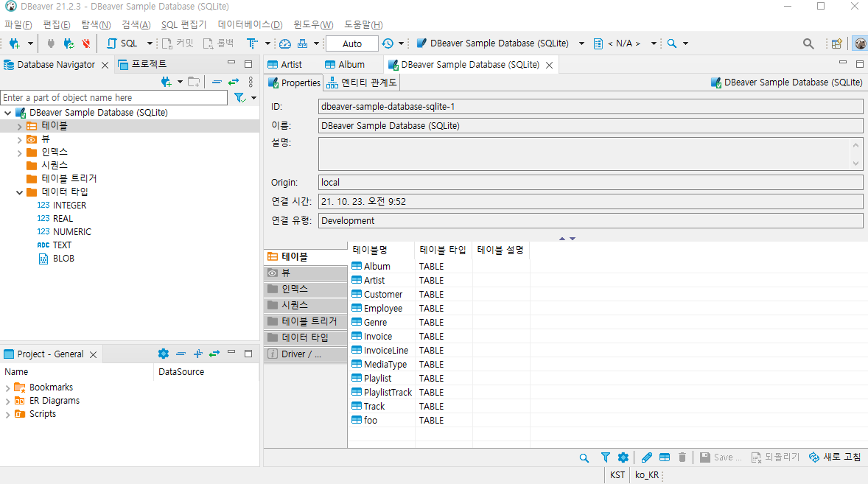The image size is (868, 484).
Task: Click the 새로 고침 refresh button
Action: (835, 457)
